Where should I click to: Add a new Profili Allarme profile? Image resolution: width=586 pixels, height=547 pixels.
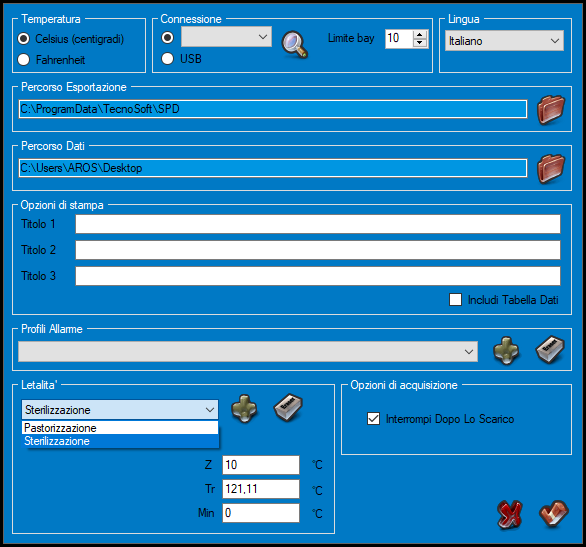(x=506, y=351)
